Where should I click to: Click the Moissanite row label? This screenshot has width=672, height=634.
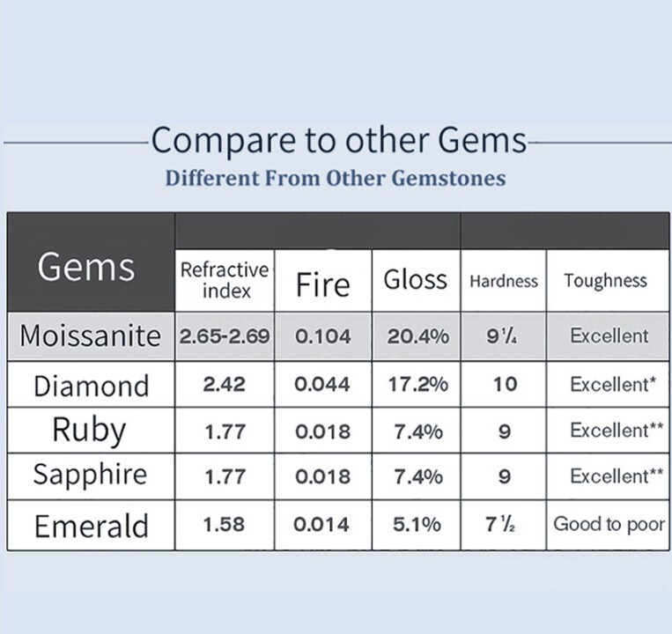(91, 335)
